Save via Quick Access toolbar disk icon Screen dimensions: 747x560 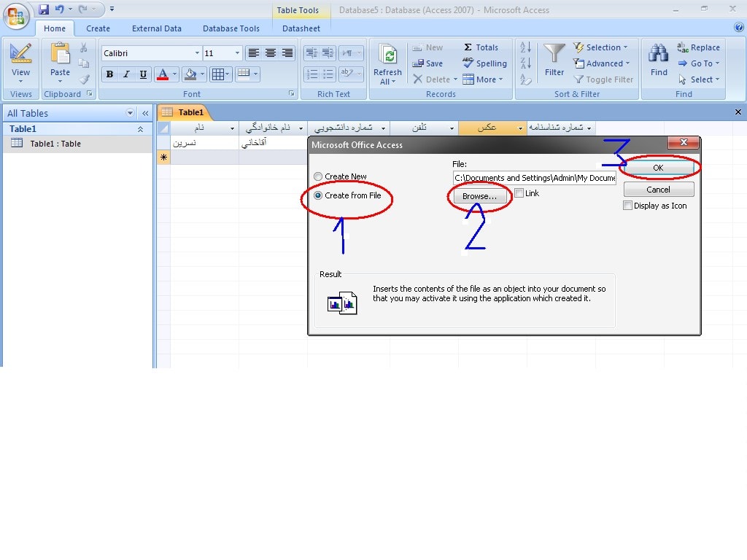tap(44, 9)
